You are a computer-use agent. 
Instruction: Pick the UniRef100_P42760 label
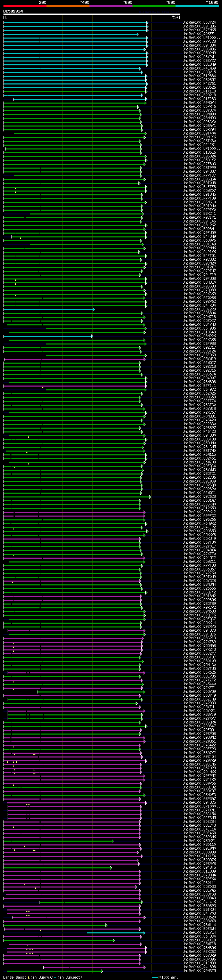pos(199,573)
